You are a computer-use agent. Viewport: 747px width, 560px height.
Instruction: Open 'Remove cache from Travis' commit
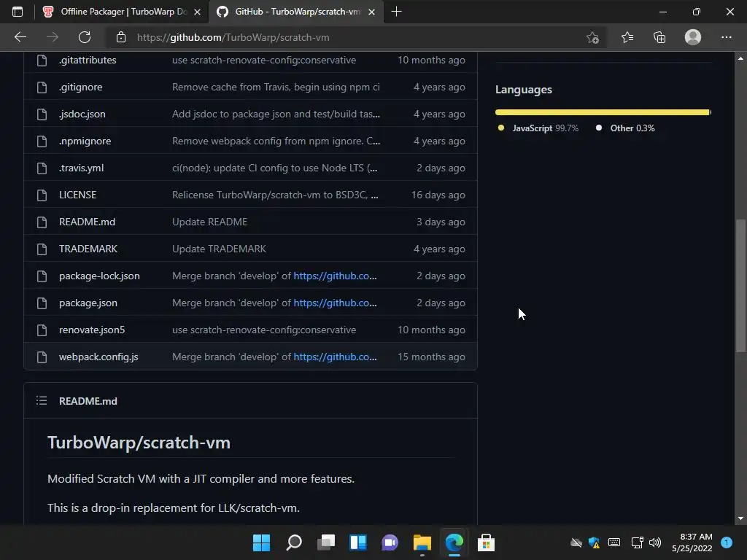coord(276,87)
